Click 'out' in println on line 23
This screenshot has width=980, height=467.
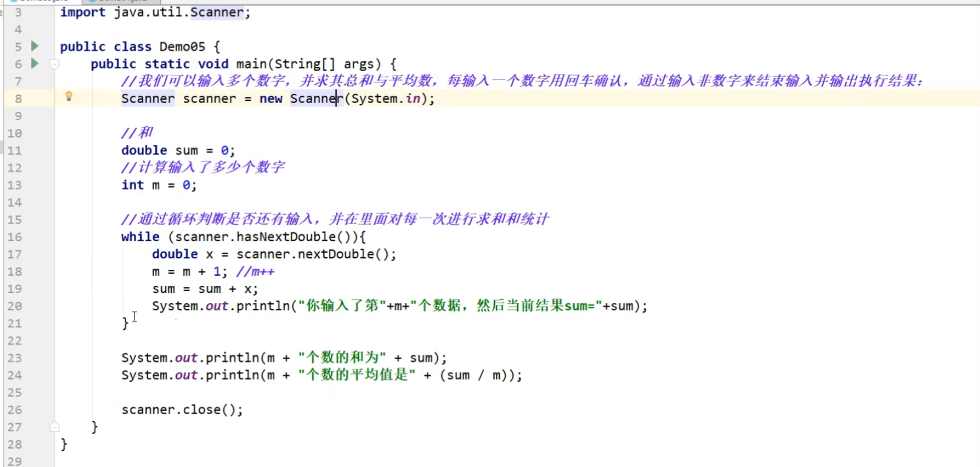(186, 358)
